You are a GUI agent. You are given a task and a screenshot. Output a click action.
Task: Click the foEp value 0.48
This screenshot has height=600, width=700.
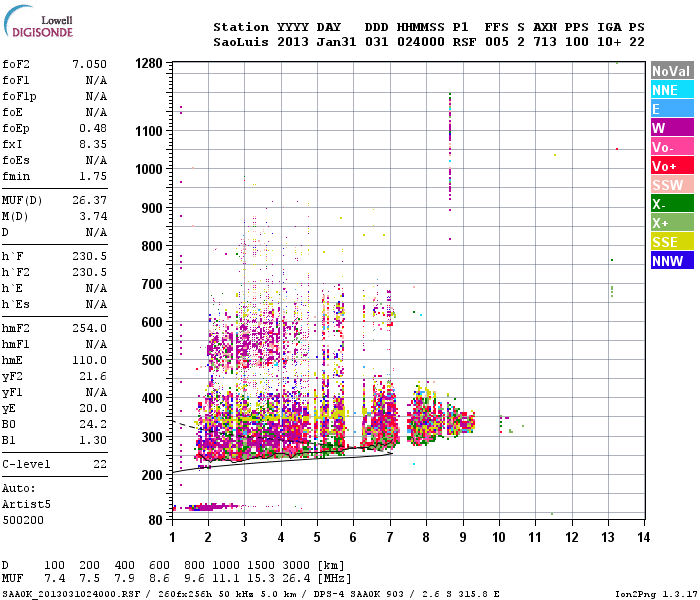[x=93, y=128]
